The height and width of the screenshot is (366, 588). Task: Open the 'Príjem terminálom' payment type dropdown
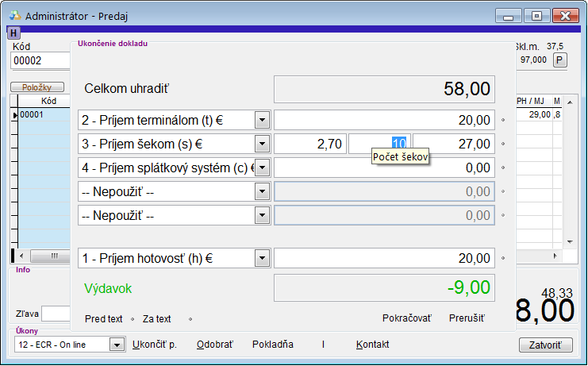point(262,120)
